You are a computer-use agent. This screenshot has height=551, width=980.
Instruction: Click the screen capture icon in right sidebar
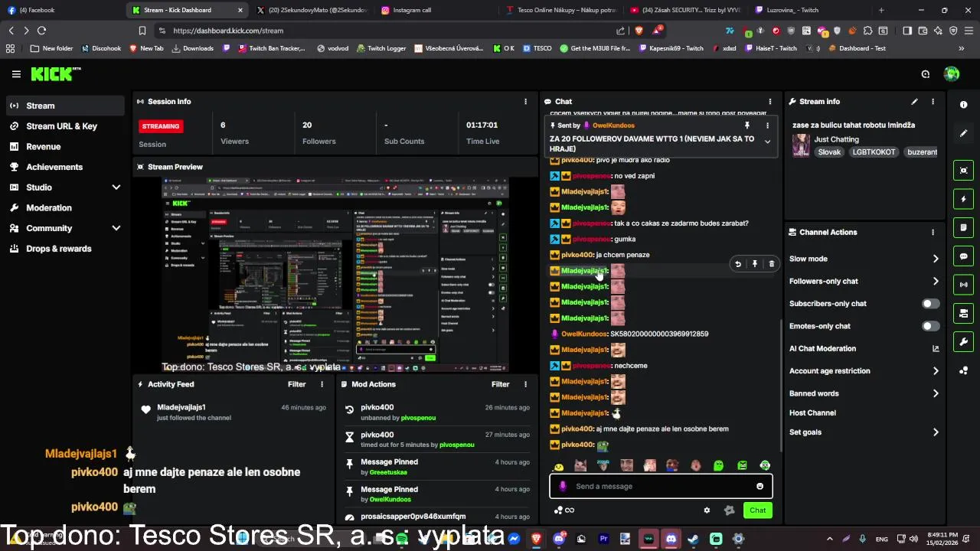click(x=963, y=170)
